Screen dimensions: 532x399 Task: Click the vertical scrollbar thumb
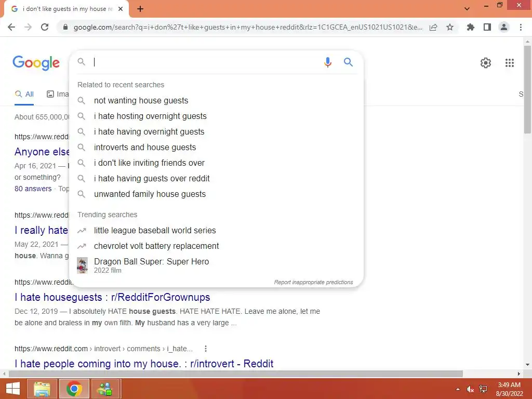(527, 89)
